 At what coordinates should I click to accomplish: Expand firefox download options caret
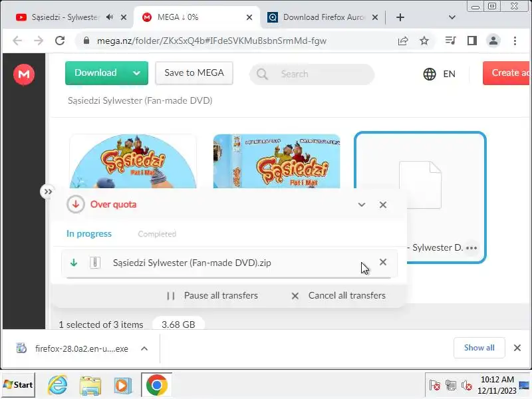144,348
